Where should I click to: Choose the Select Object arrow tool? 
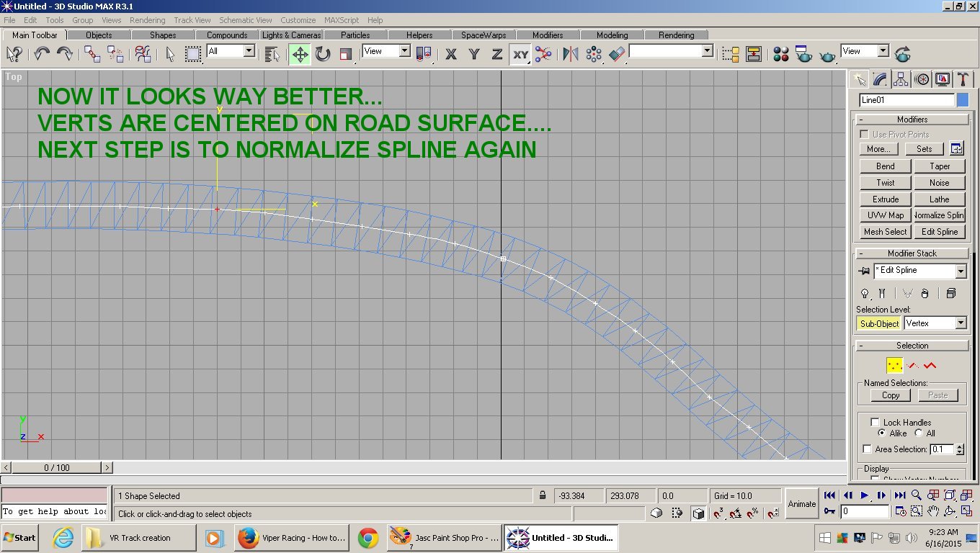coord(170,54)
